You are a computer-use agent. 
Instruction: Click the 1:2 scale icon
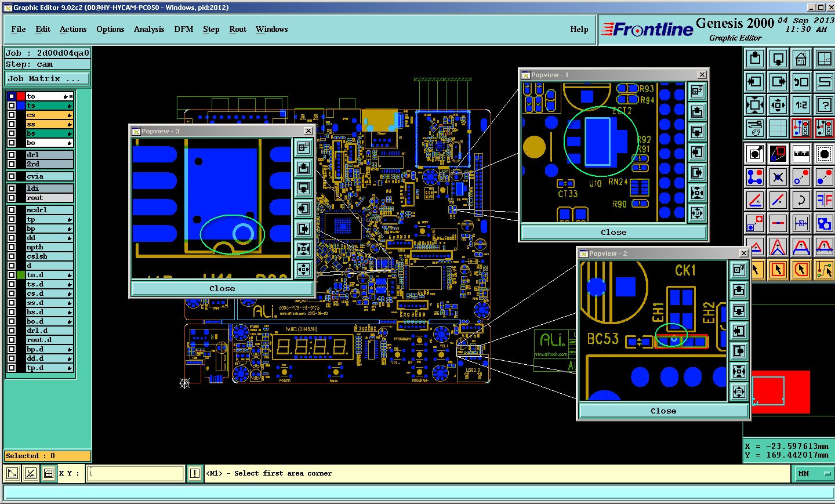tap(801, 105)
